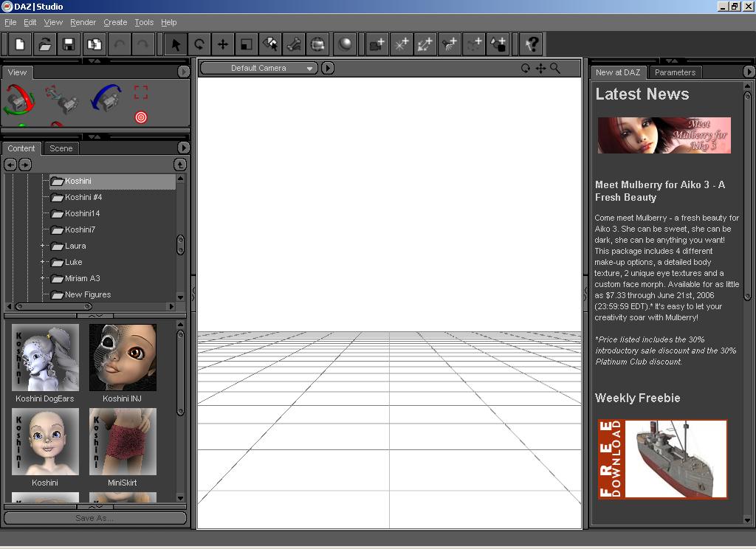Click the Save floppy disk icon
Image resolution: width=756 pixels, height=549 pixels.
click(x=69, y=44)
